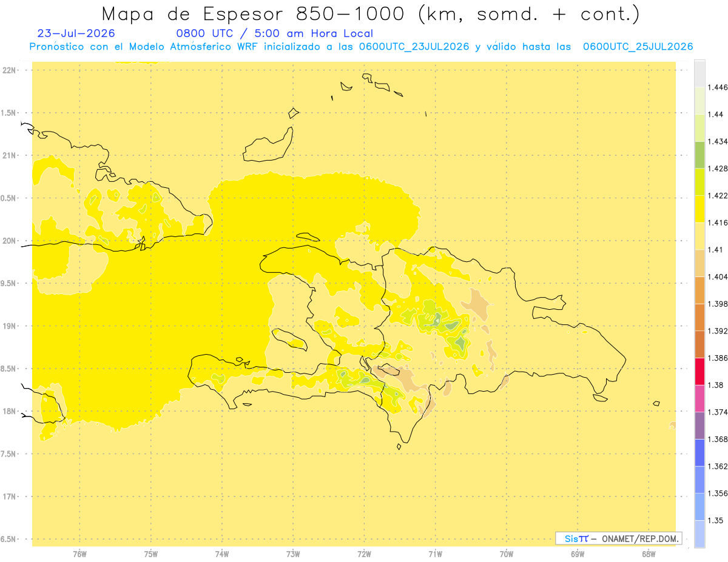Click the '0800 UTC / 5:00 am Hora Local' time label
The height and width of the screenshot is (562, 728).
(x=274, y=34)
